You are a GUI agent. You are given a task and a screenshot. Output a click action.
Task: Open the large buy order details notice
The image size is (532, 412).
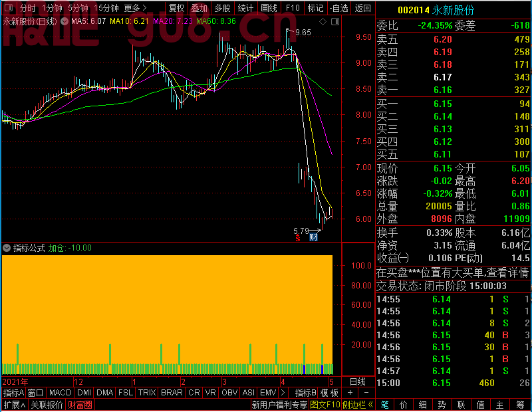coord(453,272)
